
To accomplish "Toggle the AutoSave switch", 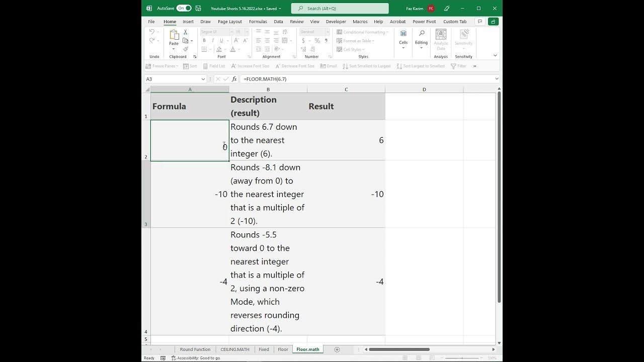I will click(184, 8).
